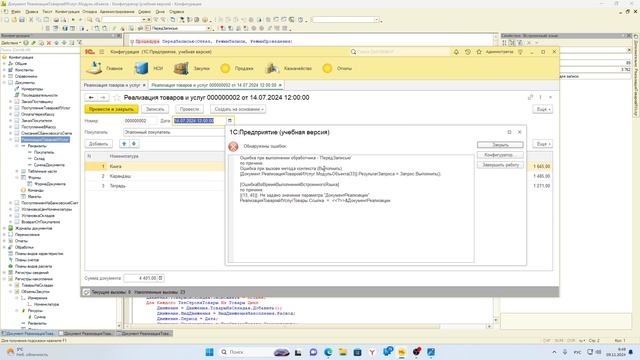Open Создать на основании dropdown
The height and width of the screenshot is (360, 640).
pos(238,109)
